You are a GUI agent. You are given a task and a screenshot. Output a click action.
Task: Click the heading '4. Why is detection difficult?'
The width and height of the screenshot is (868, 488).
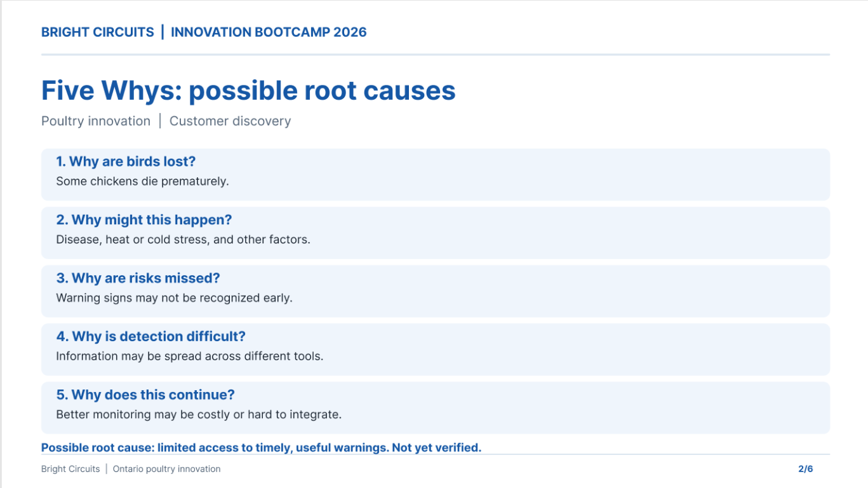pyautogui.click(x=150, y=337)
